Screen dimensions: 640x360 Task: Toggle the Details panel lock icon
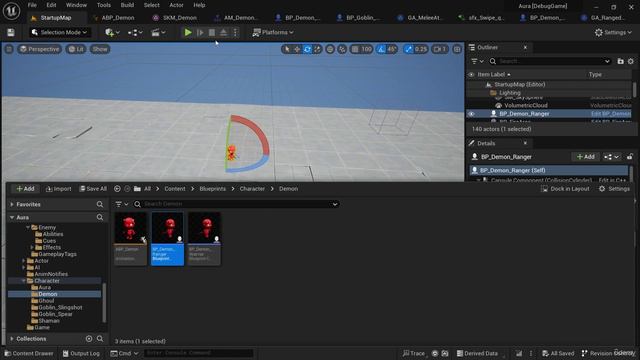coord(630,157)
